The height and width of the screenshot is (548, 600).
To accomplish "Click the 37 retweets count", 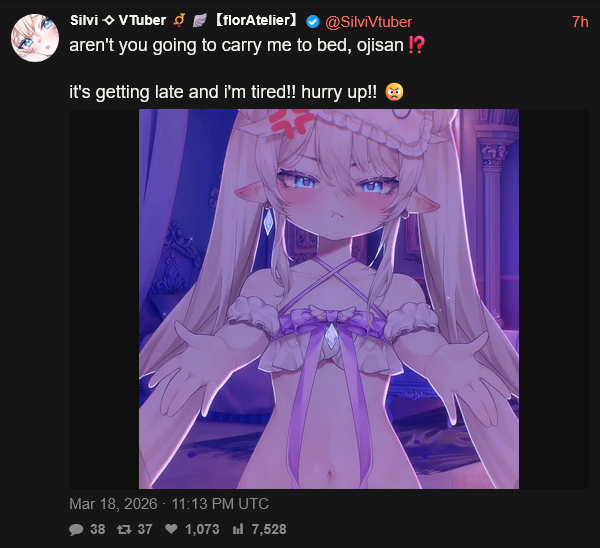I will (x=145, y=529).
